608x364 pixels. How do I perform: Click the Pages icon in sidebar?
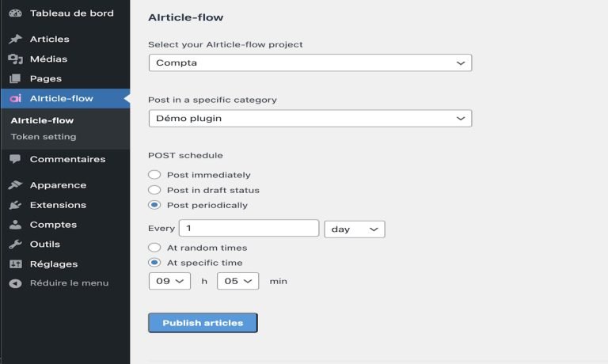tap(15, 78)
